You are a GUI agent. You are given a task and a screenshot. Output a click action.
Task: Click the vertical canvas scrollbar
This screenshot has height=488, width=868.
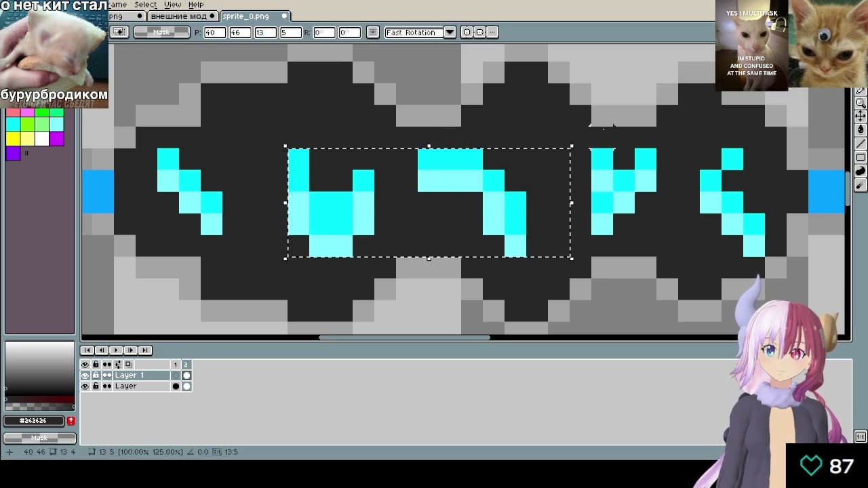[x=847, y=190]
